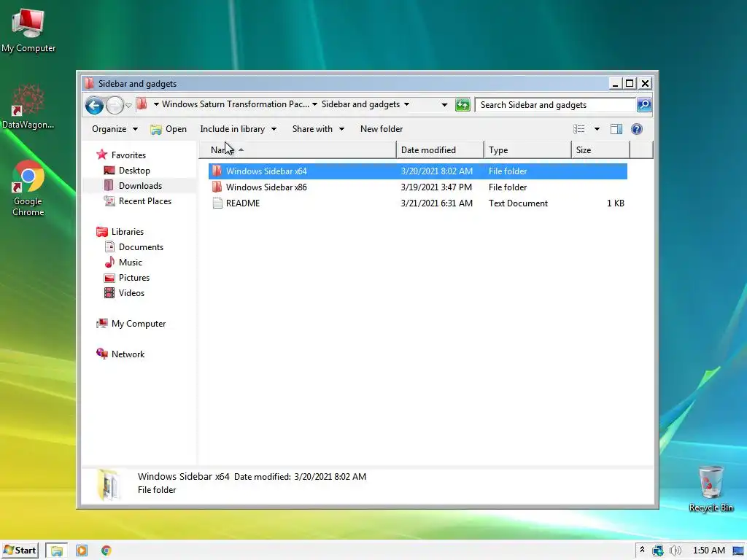747x560 pixels.
Task: Expand arrow after Windows Saturn Transformation Pack breadcrumb
Action: tap(315, 104)
